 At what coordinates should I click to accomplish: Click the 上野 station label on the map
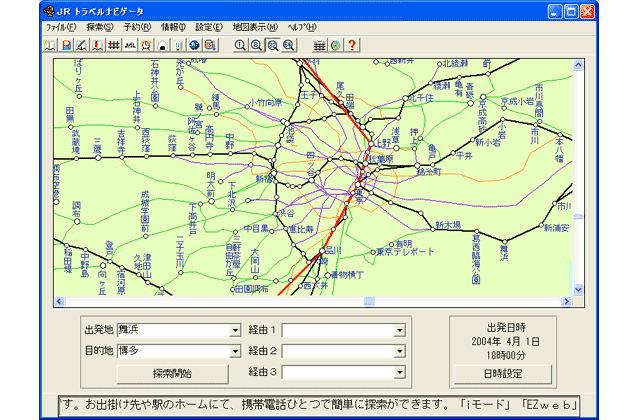coord(382,143)
